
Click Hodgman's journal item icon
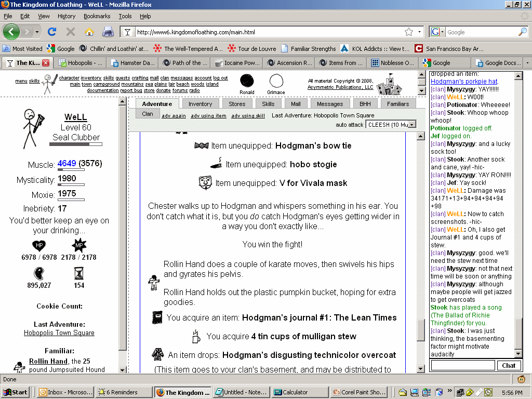(x=157, y=317)
